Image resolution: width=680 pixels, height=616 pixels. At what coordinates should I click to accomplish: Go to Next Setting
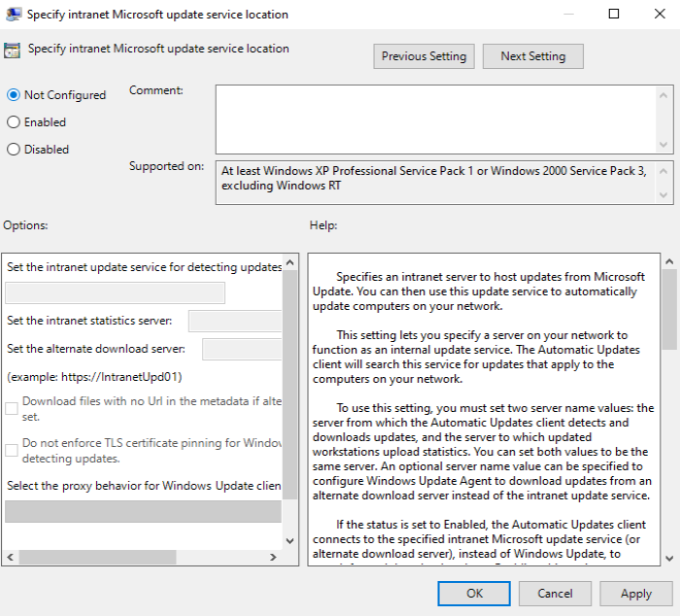pyautogui.click(x=533, y=56)
